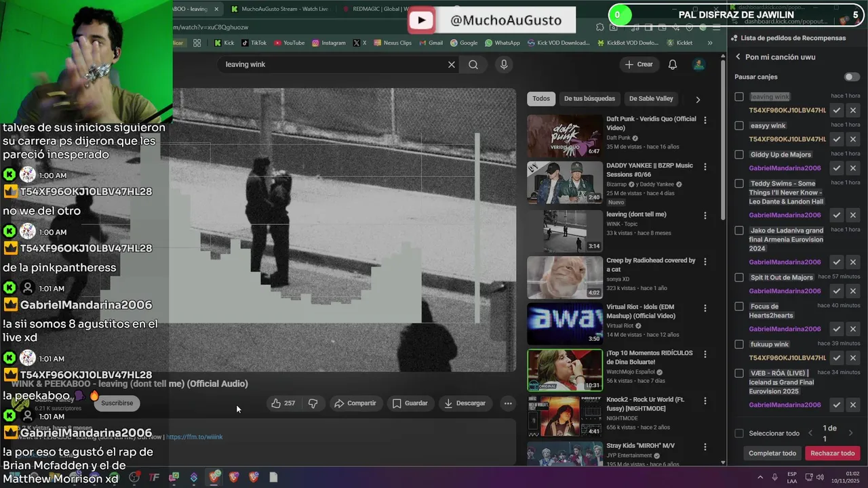Image resolution: width=868 pixels, height=488 pixels.
Task: Check the Teddy Swims request checkbox
Action: pos(739,184)
